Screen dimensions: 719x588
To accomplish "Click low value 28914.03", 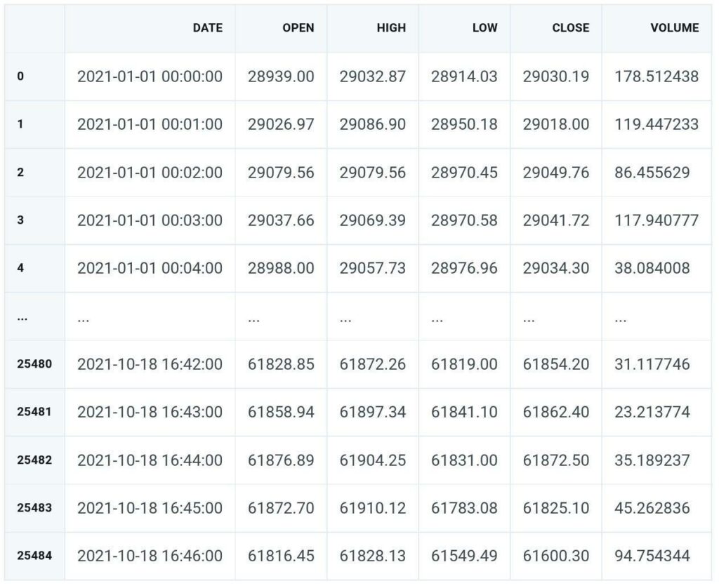I will pos(465,76).
